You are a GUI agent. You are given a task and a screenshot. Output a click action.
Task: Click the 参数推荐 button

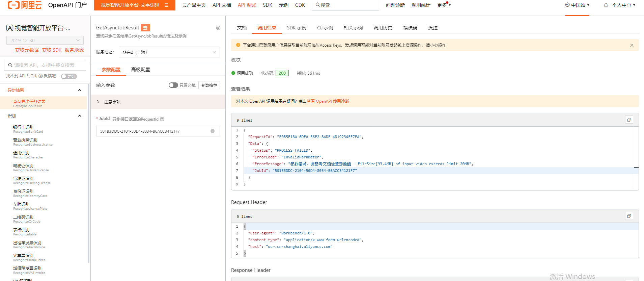click(x=209, y=85)
